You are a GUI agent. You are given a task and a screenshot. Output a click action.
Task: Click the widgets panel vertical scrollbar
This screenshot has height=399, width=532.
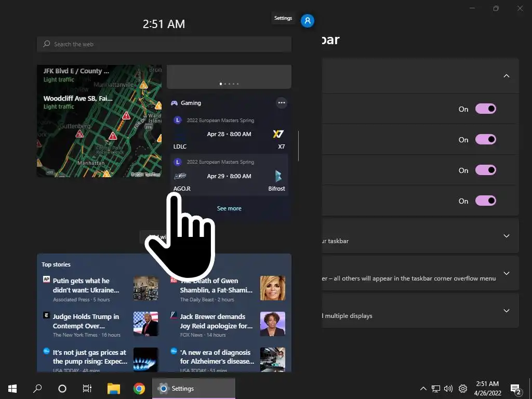click(x=298, y=146)
